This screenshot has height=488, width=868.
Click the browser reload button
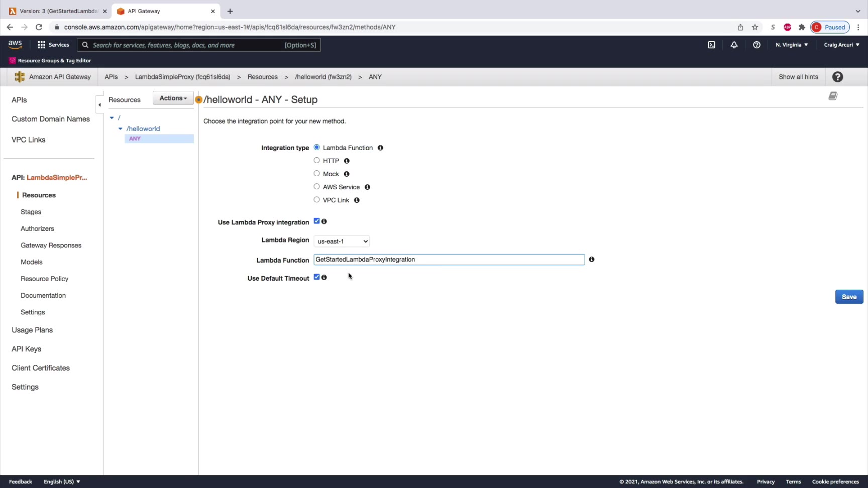click(39, 27)
